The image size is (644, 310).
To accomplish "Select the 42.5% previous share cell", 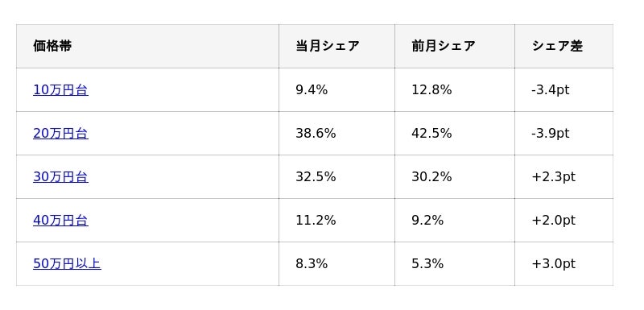I will [455, 134].
